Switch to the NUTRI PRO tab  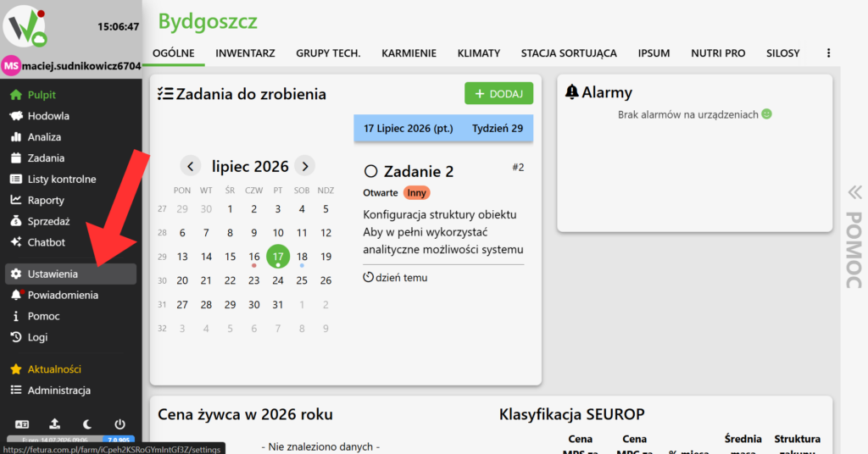(718, 53)
